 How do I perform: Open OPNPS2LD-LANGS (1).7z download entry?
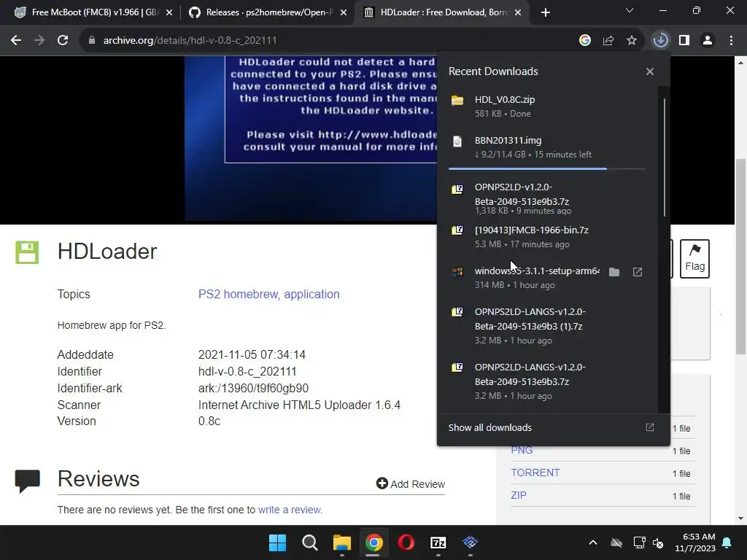tap(546, 325)
